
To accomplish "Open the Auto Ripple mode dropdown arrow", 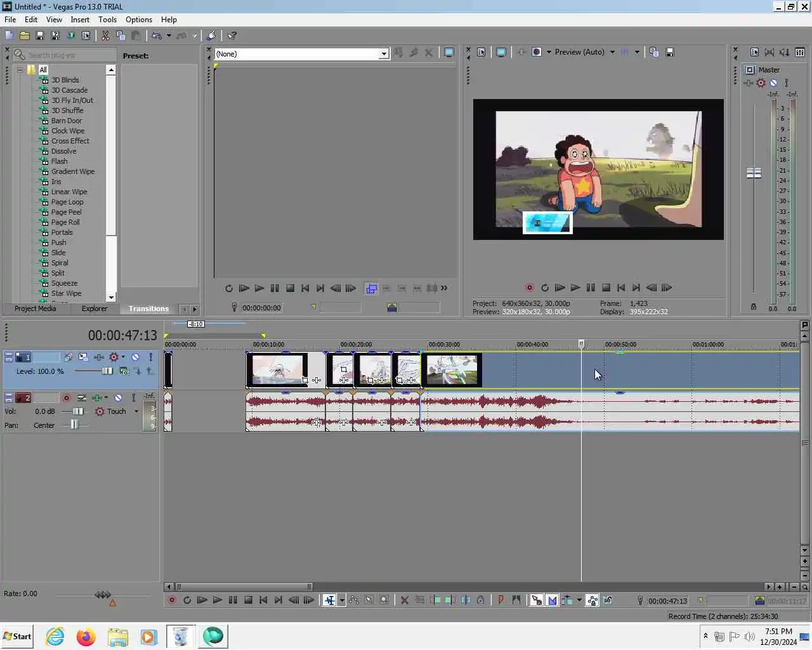I will [x=579, y=600].
